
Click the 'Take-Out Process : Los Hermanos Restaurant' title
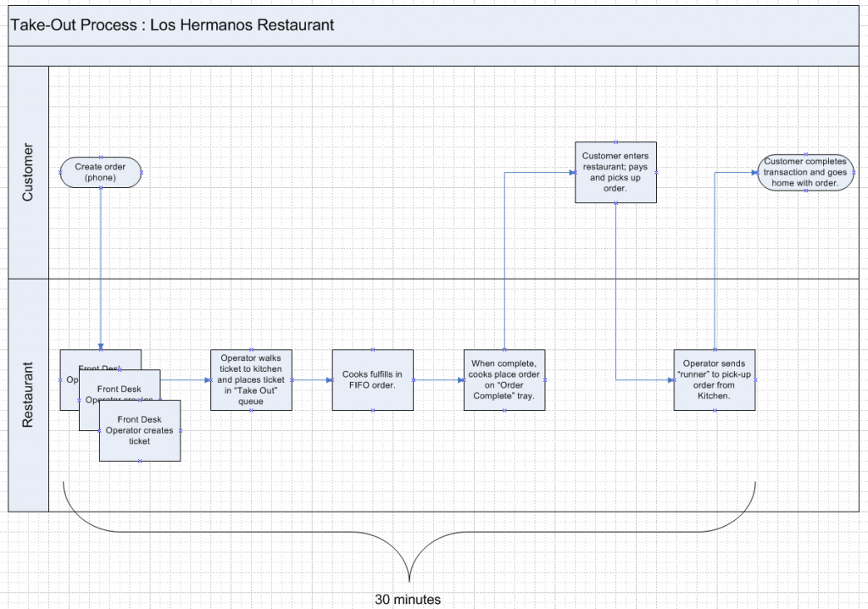(172, 25)
